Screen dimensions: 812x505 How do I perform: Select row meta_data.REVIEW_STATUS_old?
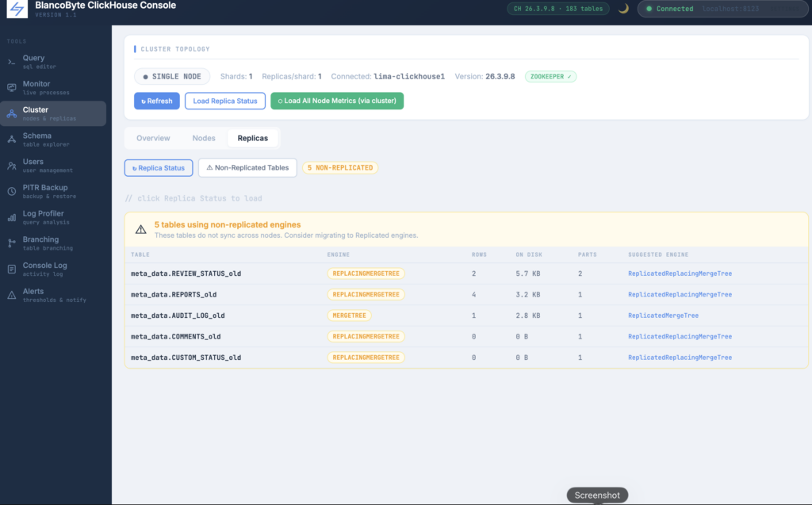coord(466,274)
